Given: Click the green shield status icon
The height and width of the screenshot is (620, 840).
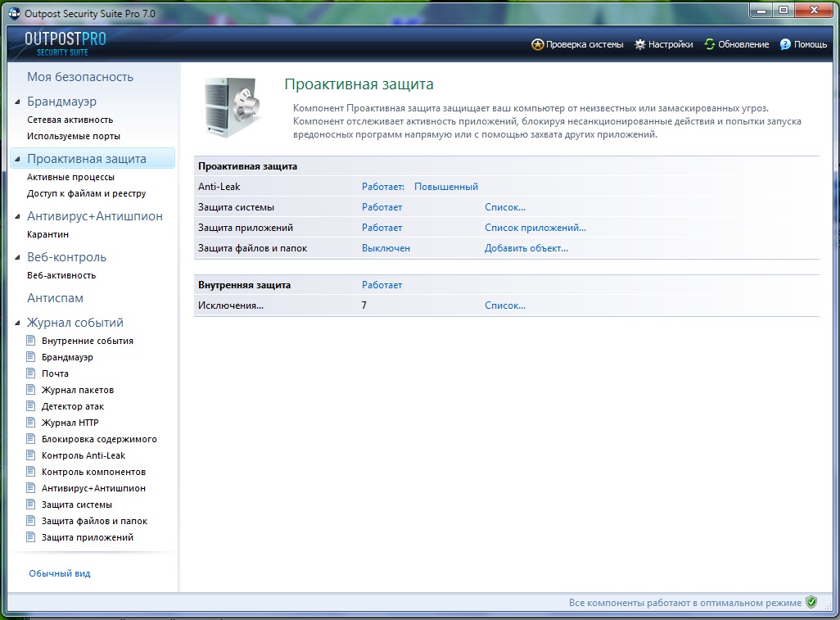Looking at the screenshot, I should coord(811,602).
